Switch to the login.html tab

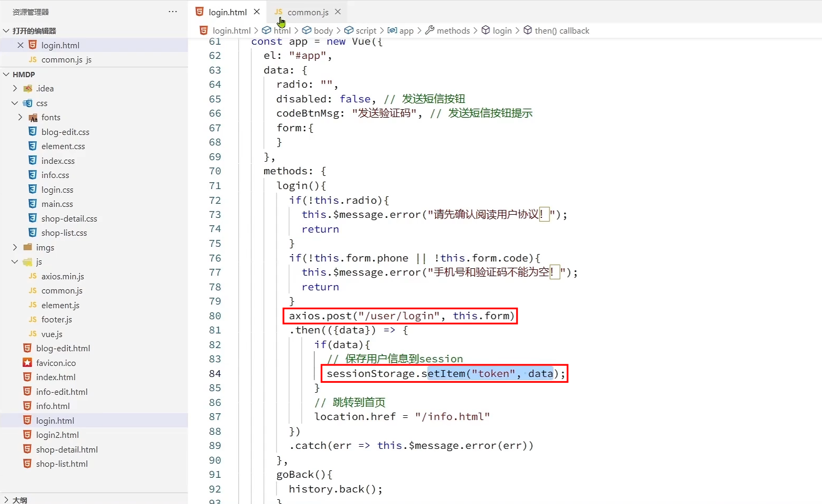coord(227,12)
